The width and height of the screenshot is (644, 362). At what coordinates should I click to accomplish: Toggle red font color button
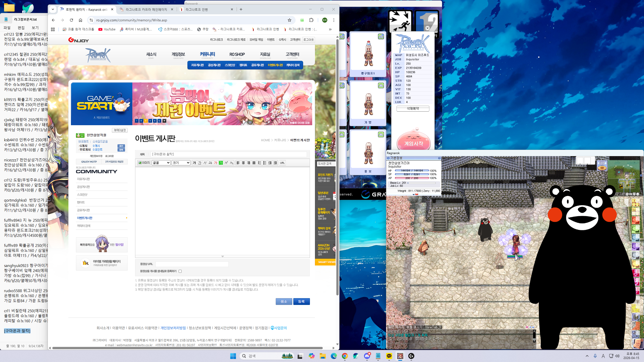(x=216, y=163)
